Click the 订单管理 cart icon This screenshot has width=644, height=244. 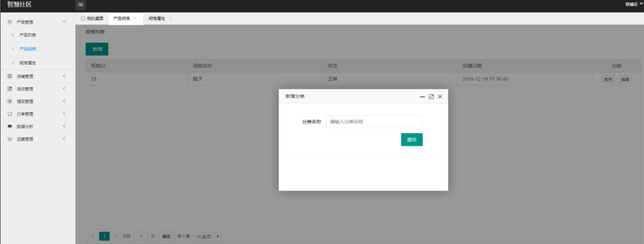10,114
